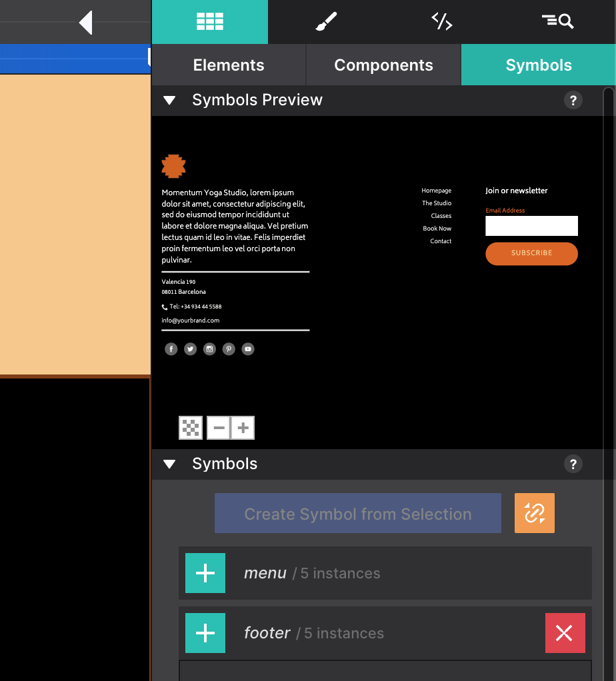Delete the footer symbol with red X

(x=565, y=633)
